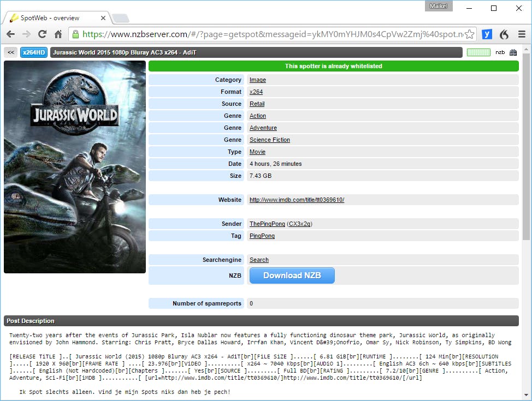
Task: Open the Action genre link
Action: (x=257, y=116)
